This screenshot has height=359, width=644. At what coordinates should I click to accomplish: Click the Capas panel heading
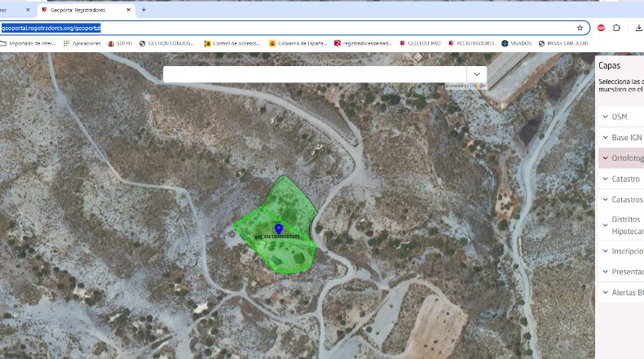click(609, 65)
